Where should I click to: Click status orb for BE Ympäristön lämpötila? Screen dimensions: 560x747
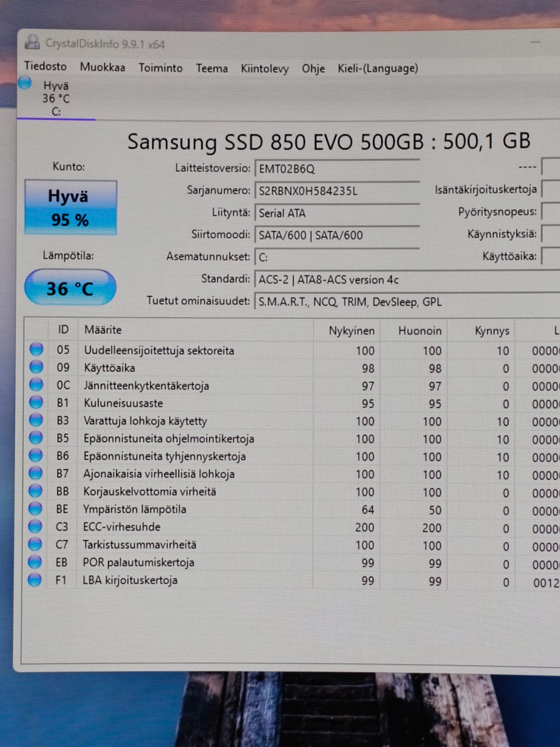pos(36,508)
